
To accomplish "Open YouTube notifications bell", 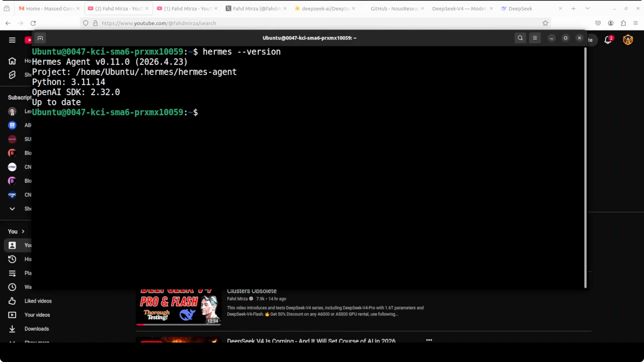I will pyautogui.click(x=608, y=40).
